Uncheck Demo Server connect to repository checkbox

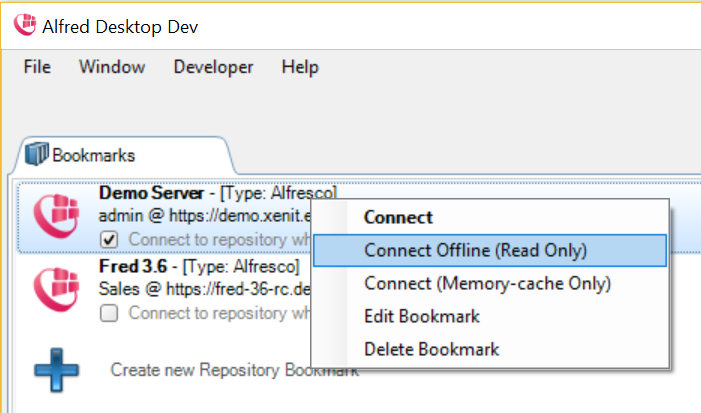111,240
